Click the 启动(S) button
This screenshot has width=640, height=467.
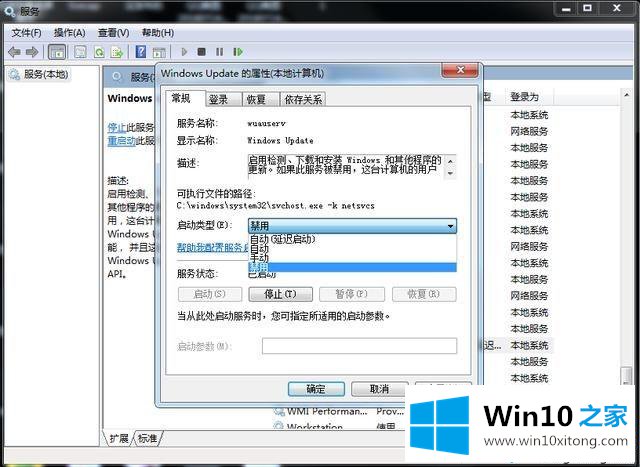click(x=210, y=294)
